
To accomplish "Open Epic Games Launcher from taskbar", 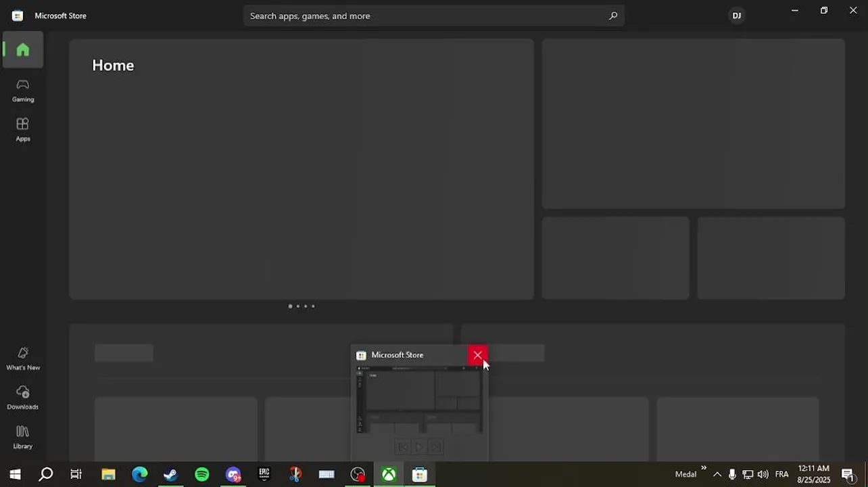I will [264, 475].
